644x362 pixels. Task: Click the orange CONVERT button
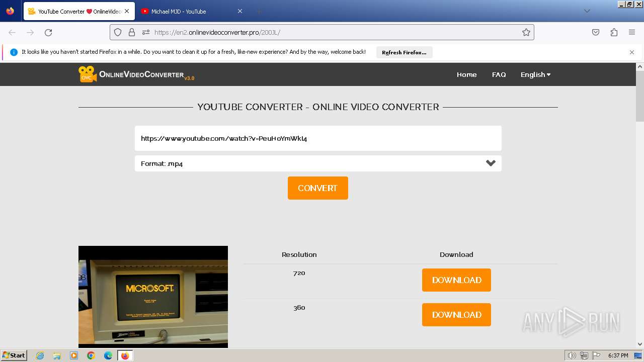tap(318, 188)
